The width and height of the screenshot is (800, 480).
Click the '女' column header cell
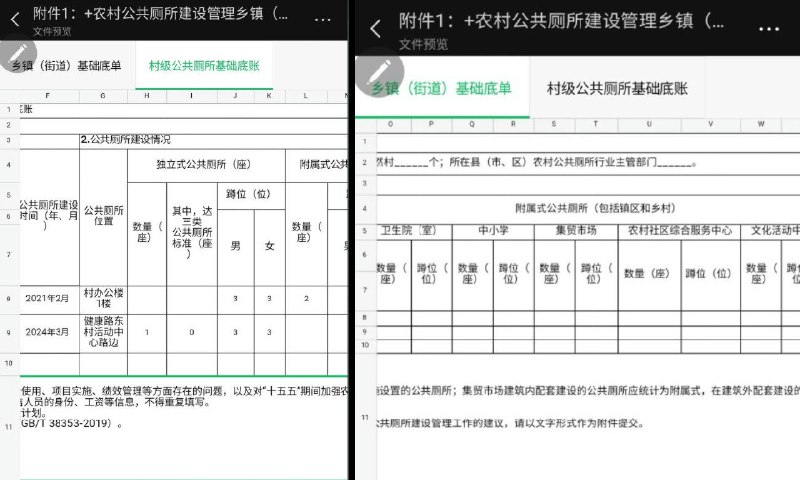coord(269,246)
